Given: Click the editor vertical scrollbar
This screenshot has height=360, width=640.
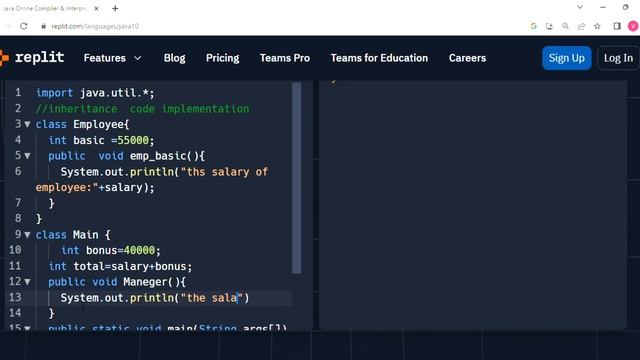Looking at the screenshot, I should pyautogui.click(x=297, y=178).
